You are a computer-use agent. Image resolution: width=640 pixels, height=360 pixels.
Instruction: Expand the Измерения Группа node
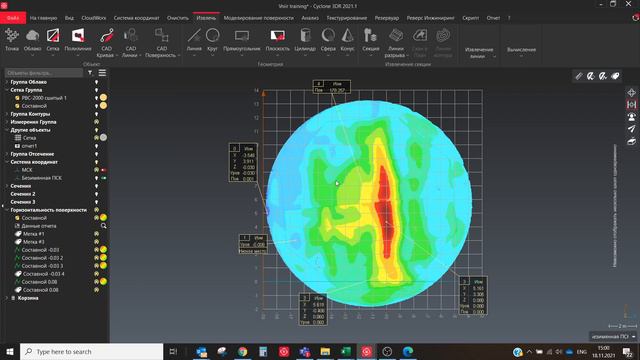(x=7, y=122)
